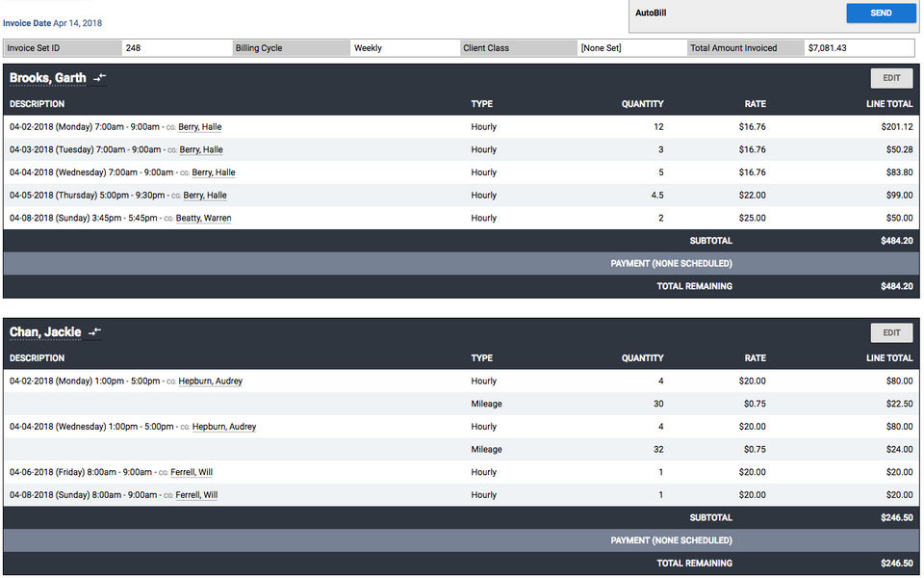Open Ferrell, Will link on 04-08-2018 Sunday row
The width and height of the screenshot is (924, 578).
[196, 495]
